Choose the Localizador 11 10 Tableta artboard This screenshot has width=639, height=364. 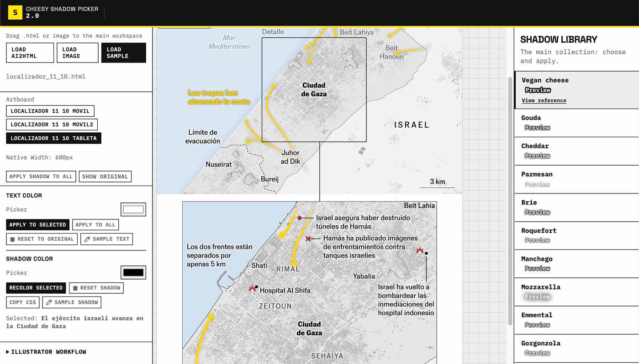tap(54, 138)
